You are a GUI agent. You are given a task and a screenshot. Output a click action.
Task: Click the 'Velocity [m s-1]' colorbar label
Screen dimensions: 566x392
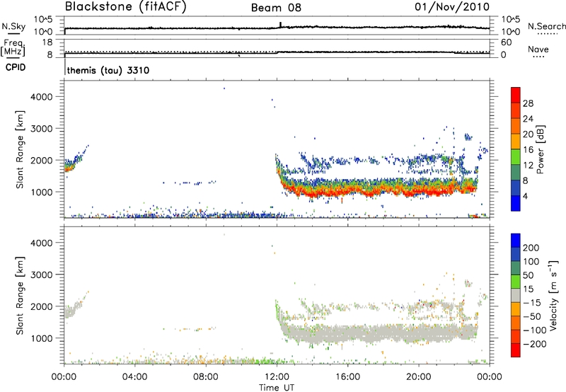point(553,295)
